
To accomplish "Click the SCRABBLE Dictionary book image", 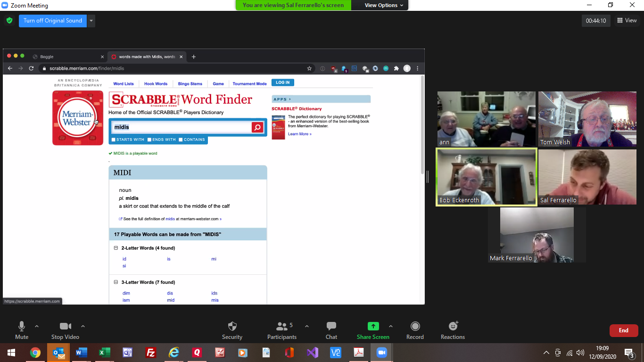I will coord(279,127).
